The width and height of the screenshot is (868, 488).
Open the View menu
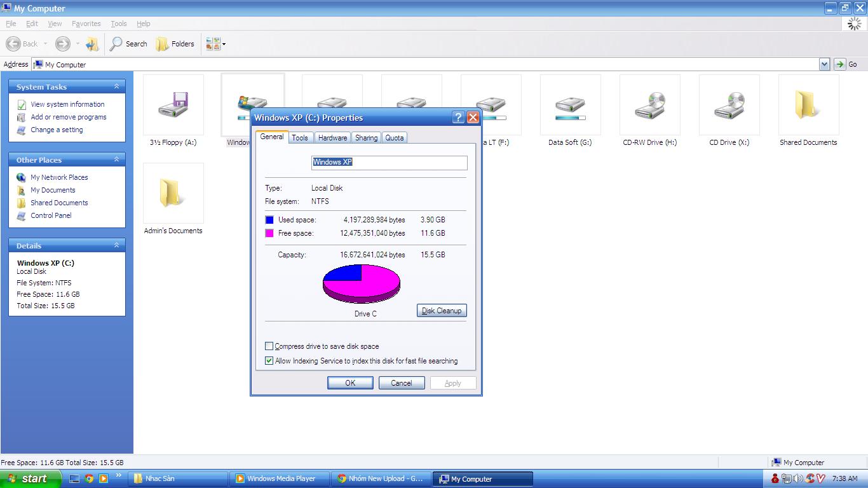click(x=55, y=24)
